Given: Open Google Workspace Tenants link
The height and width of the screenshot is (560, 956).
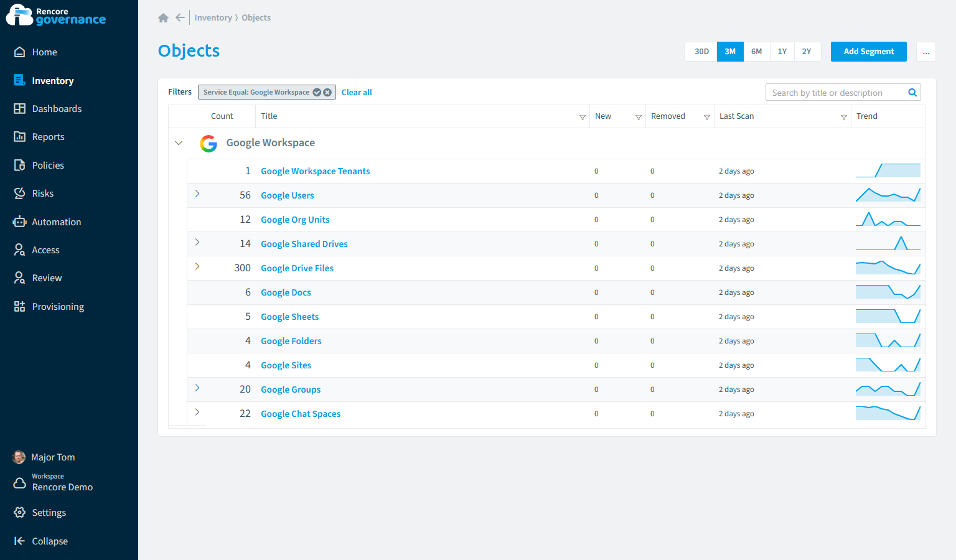Looking at the screenshot, I should click(315, 171).
